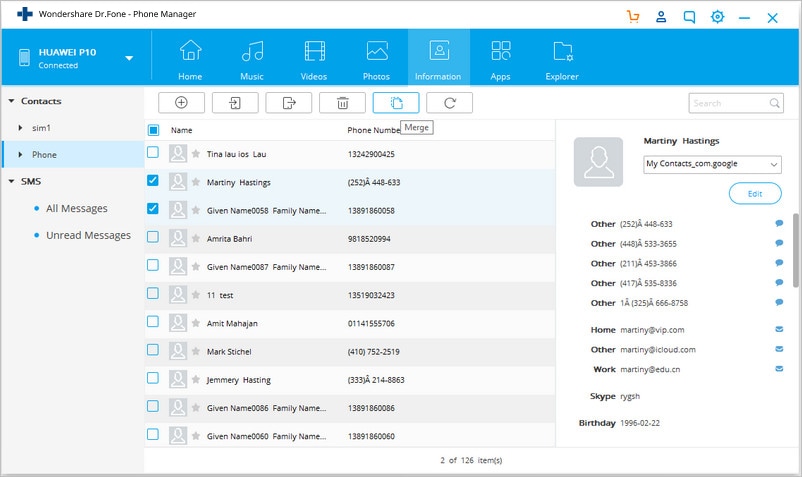Open the feedback chat icon
Viewport: 802px width, 477px height.
click(689, 17)
